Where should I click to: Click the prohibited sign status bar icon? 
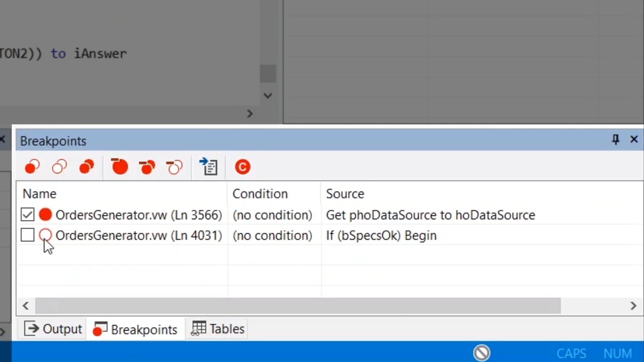[482, 353]
